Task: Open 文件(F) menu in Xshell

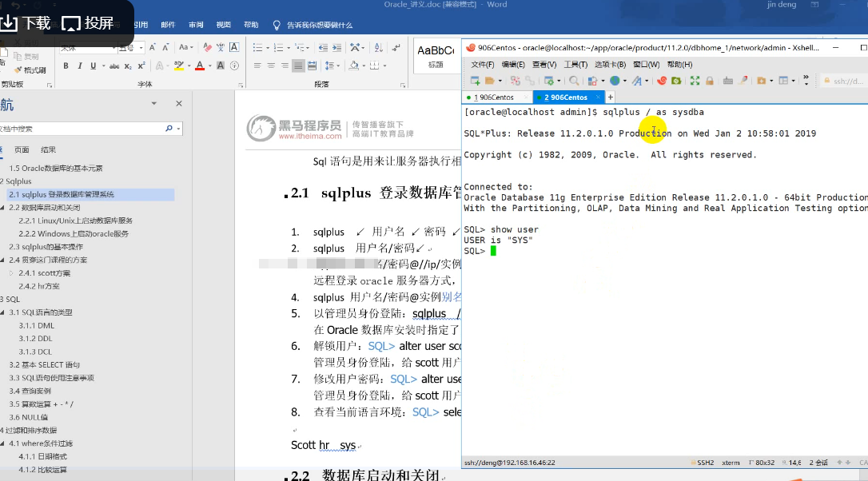Action: click(482, 65)
